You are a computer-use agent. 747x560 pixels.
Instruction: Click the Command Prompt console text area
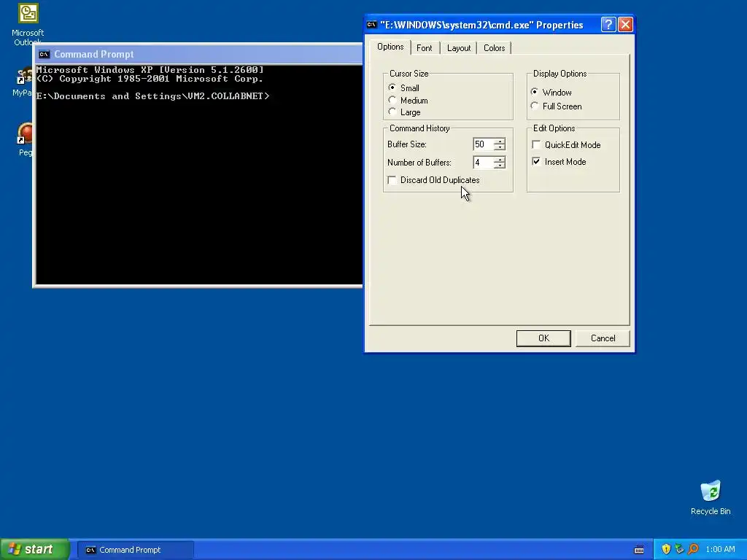tap(199, 175)
